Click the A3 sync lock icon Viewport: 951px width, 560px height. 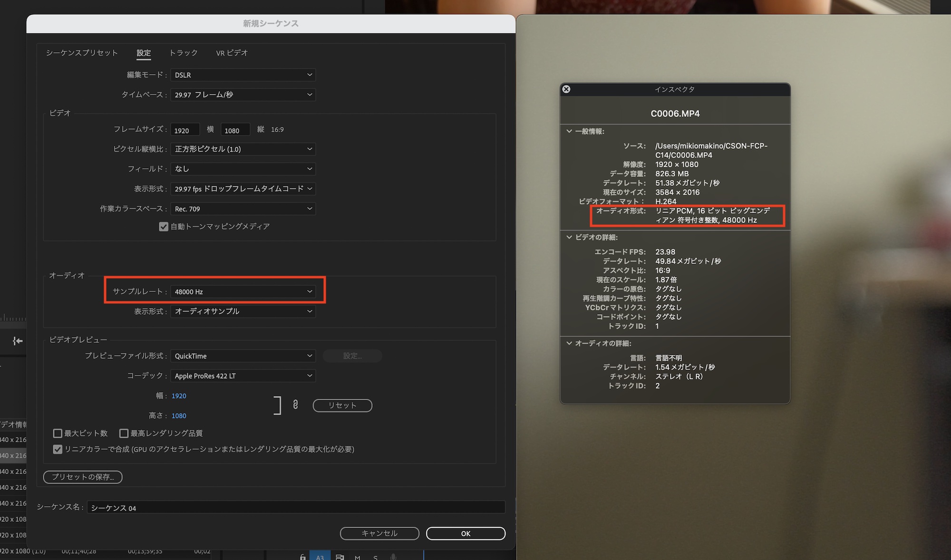point(340,557)
